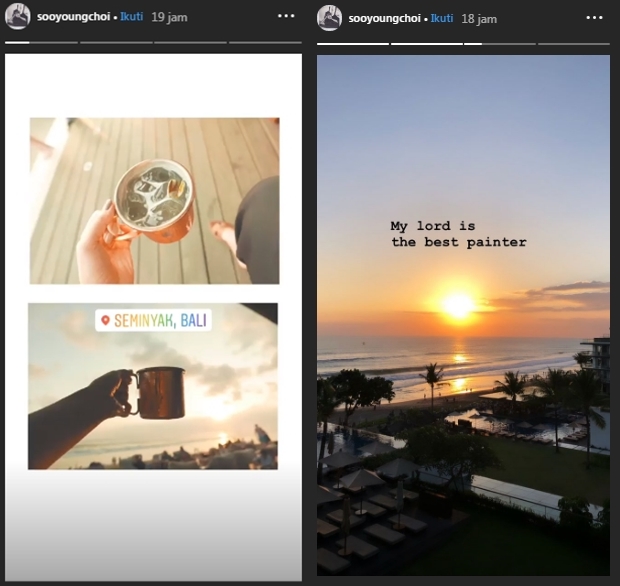This screenshot has width=620, height=586.
Task: Open profile avatar in left story
Action: tap(17, 17)
